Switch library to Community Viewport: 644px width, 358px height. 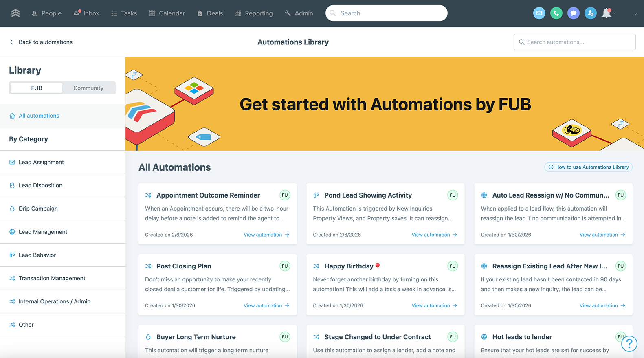click(88, 88)
